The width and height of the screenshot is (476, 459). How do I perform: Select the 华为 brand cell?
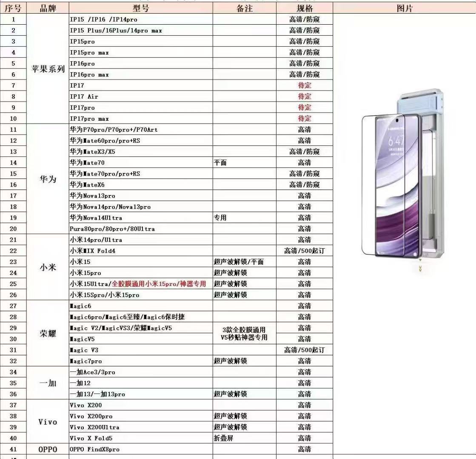tap(48, 179)
